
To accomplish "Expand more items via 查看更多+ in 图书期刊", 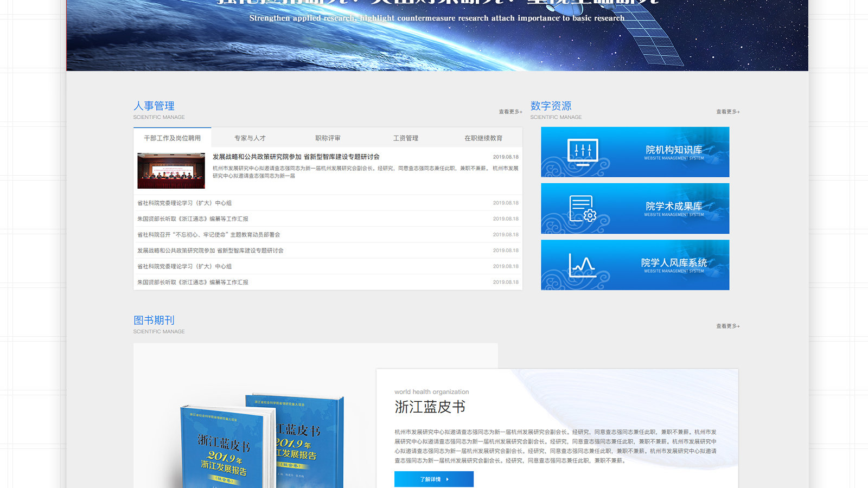I will [727, 326].
